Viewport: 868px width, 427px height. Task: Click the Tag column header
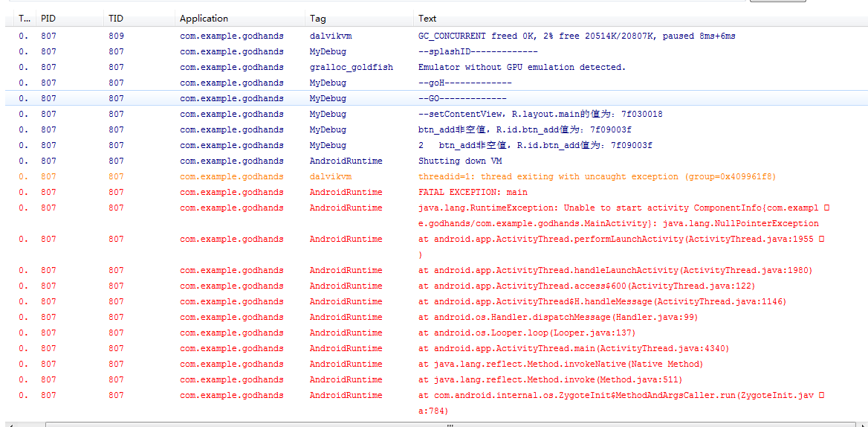point(317,19)
